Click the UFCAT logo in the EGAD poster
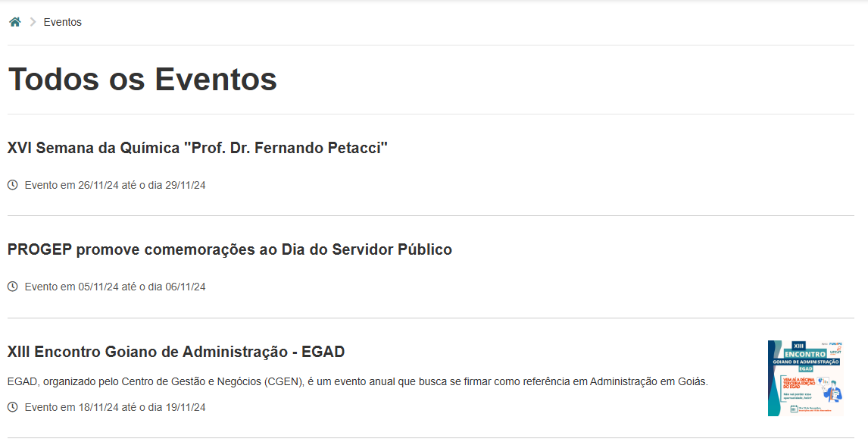The height and width of the screenshot is (442, 868). click(835, 351)
